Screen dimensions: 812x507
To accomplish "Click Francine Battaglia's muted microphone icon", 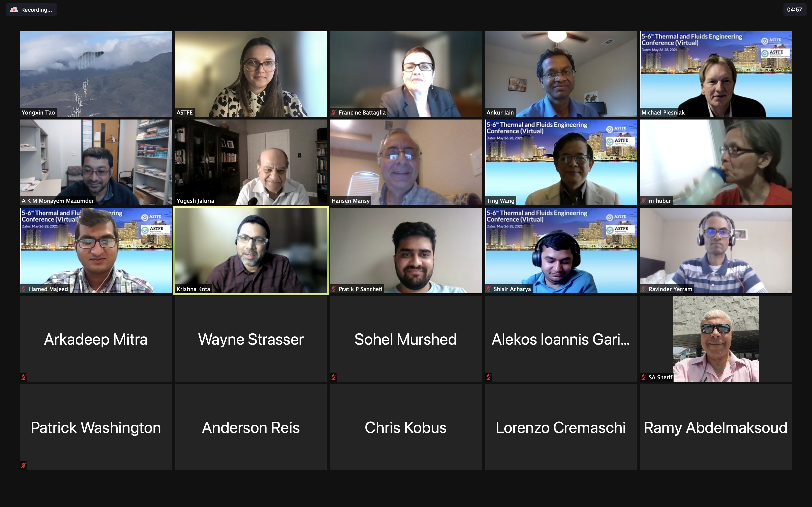I will [333, 113].
